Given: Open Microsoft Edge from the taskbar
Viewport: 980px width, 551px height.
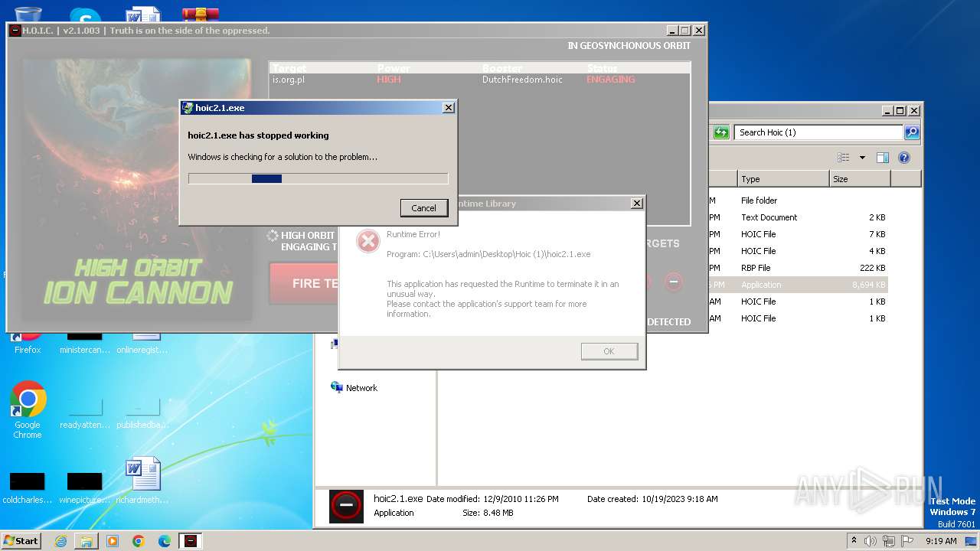Looking at the screenshot, I should click(x=164, y=541).
